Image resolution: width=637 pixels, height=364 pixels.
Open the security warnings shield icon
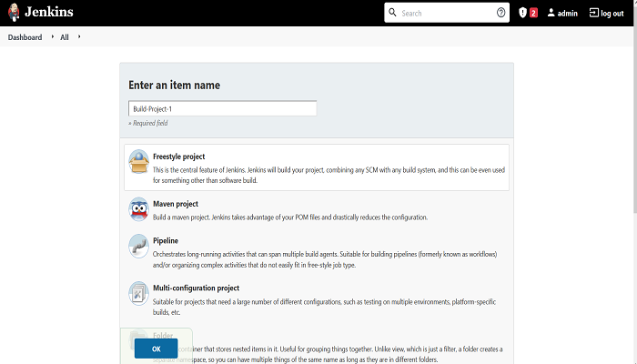[523, 13]
